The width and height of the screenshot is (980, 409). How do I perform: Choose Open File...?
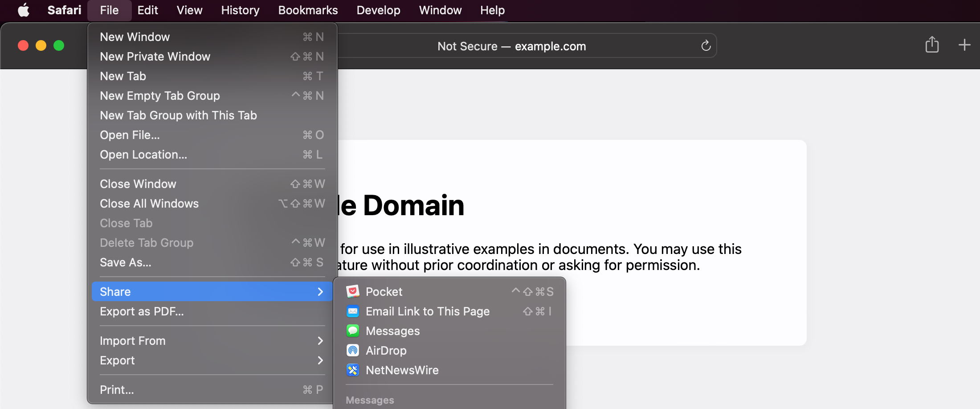tap(212, 135)
